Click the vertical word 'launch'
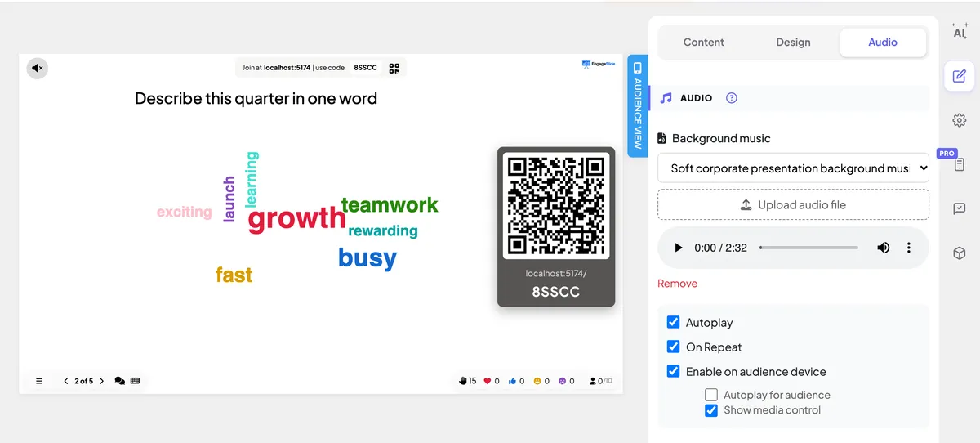 pos(229,199)
